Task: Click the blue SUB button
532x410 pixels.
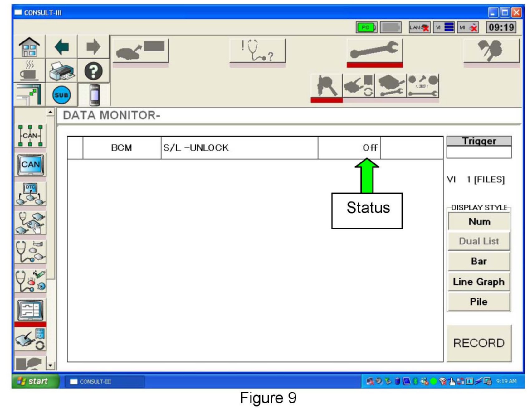Action: (61, 95)
